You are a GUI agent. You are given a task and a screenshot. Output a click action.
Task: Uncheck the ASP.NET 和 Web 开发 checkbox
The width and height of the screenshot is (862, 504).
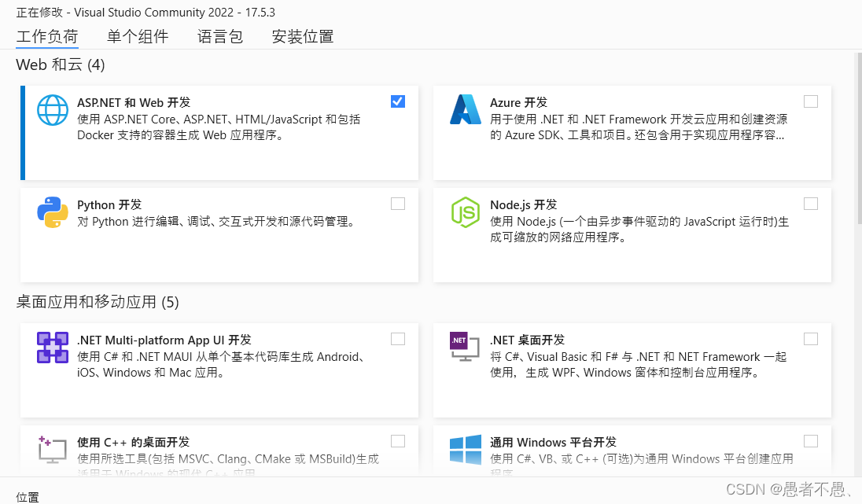398,101
